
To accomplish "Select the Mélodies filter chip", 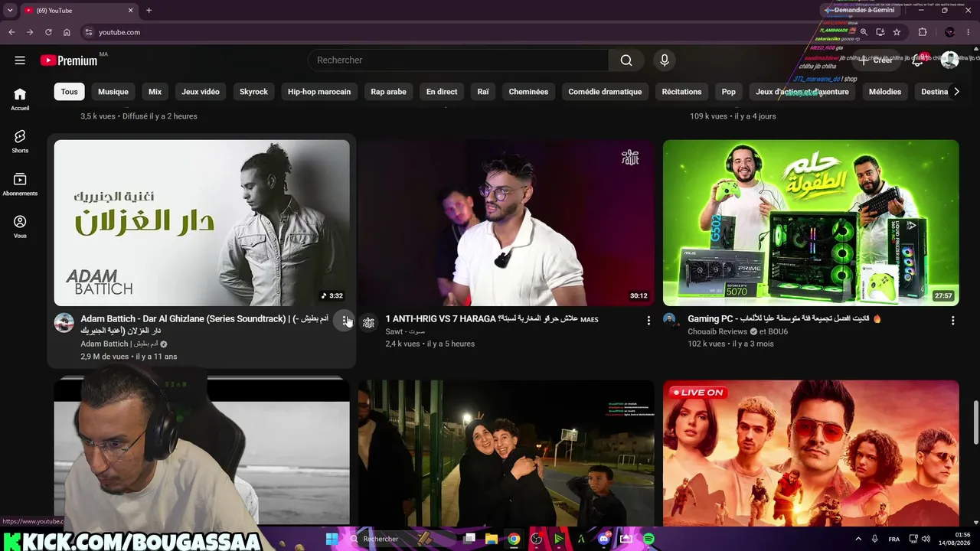I will (885, 92).
